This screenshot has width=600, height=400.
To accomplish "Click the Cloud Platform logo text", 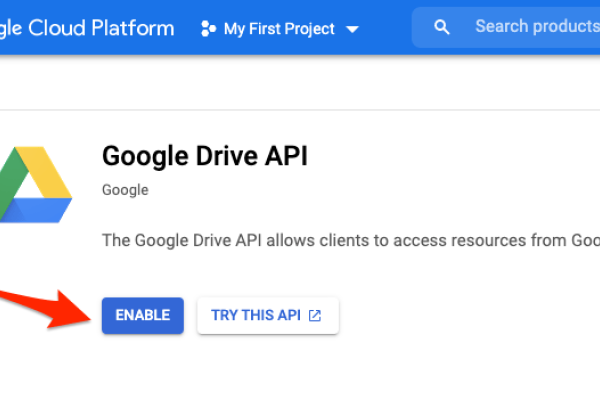I will [87, 28].
